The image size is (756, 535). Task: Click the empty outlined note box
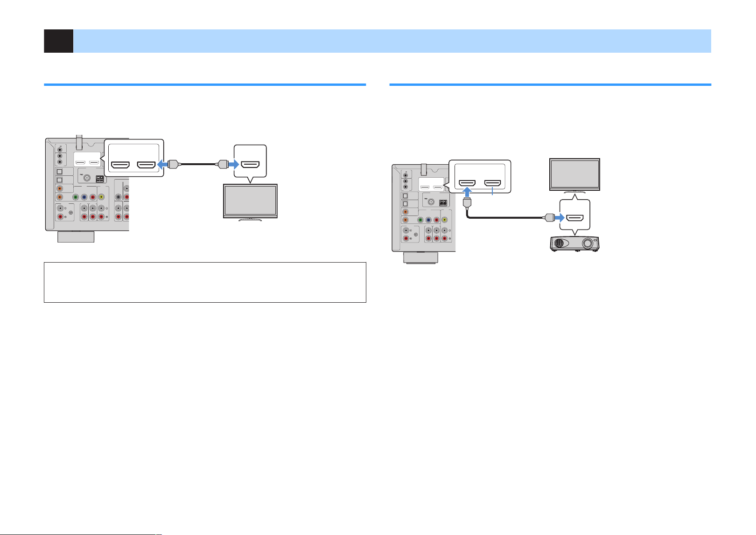coord(205,282)
